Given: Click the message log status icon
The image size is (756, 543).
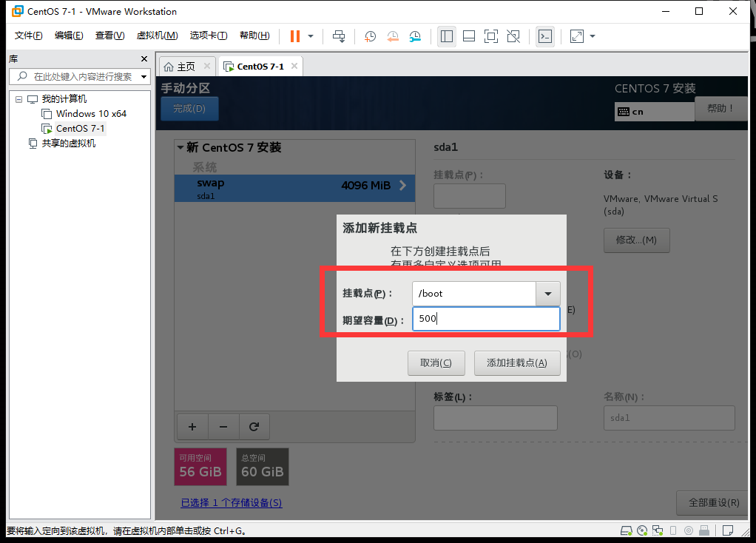Looking at the screenshot, I should pyautogui.click(x=728, y=531).
